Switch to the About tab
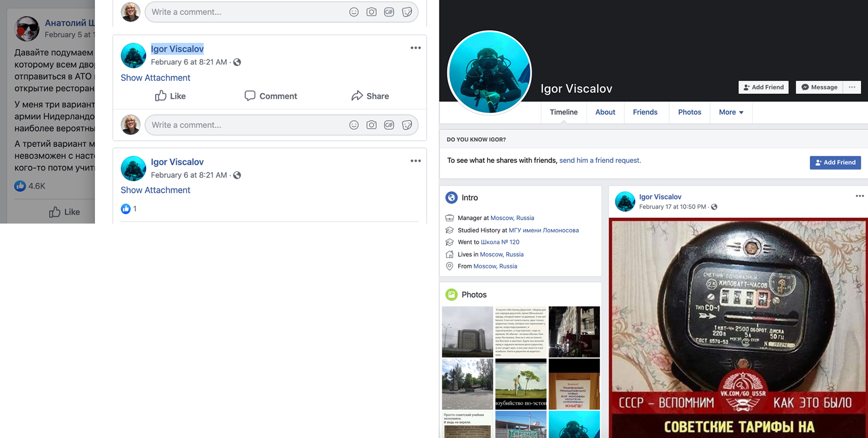The height and width of the screenshot is (438, 868). [x=605, y=112]
